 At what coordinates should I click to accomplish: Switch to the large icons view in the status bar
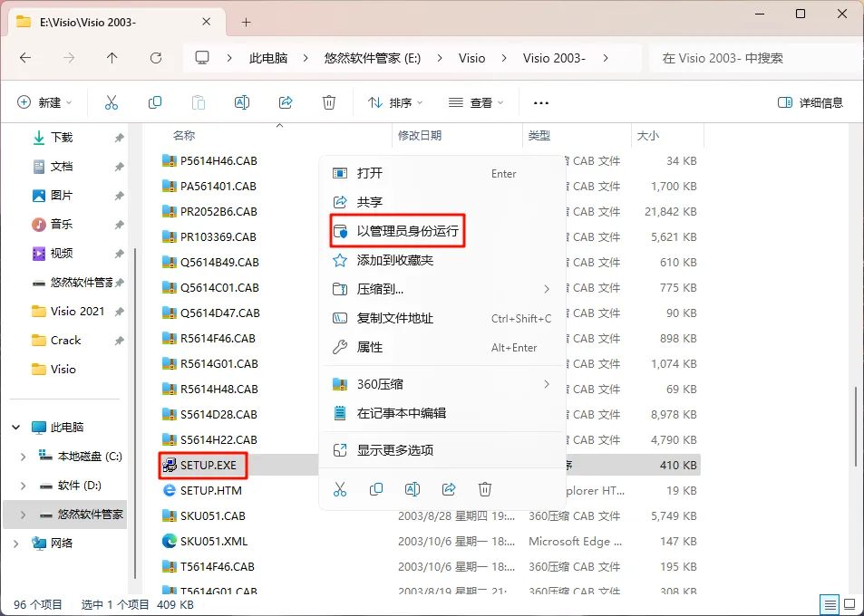[849, 604]
